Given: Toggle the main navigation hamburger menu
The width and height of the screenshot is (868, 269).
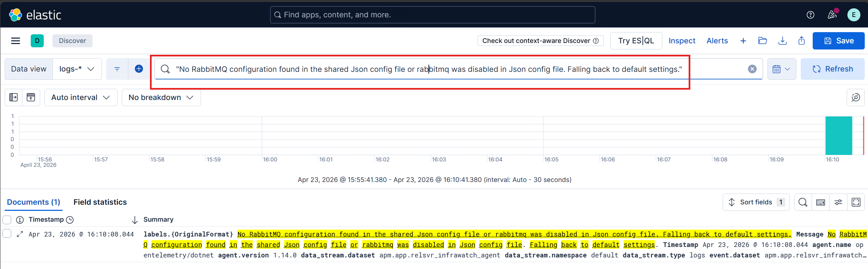Looking at the screenshot, I should click(16, 41).
